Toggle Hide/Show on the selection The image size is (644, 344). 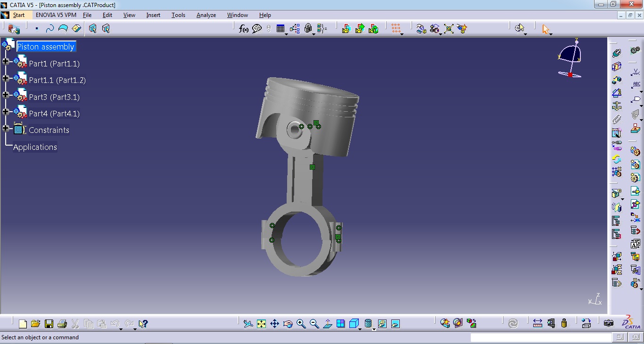click(x=383, y=324)
